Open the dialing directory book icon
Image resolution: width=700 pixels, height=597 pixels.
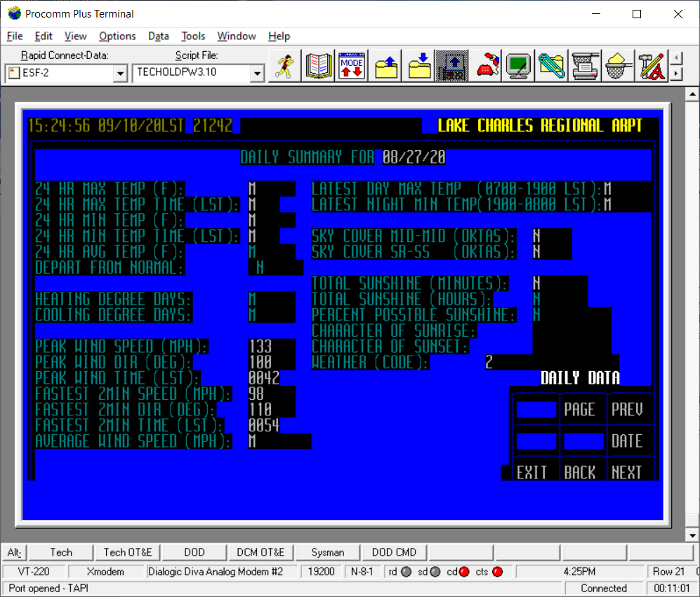tap(318, 66)
